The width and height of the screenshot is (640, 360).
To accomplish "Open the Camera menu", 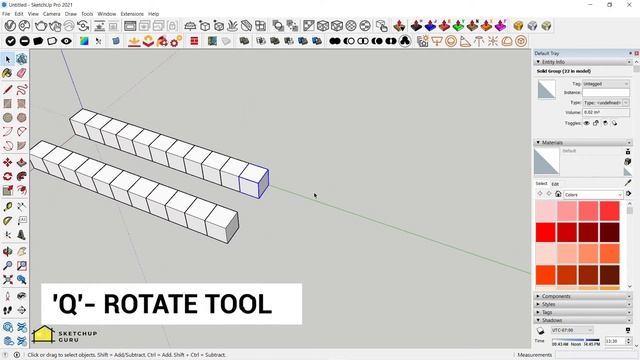I will pos(51,14).
